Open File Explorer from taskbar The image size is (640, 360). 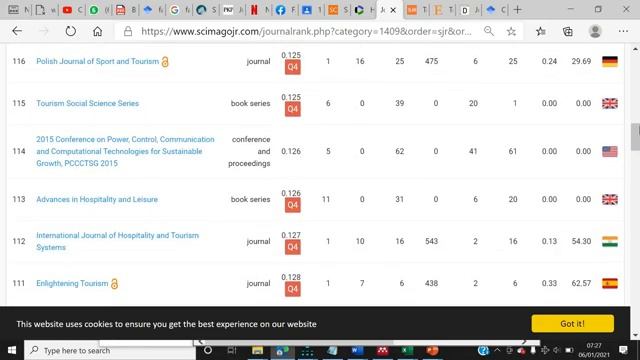point(257,350)
